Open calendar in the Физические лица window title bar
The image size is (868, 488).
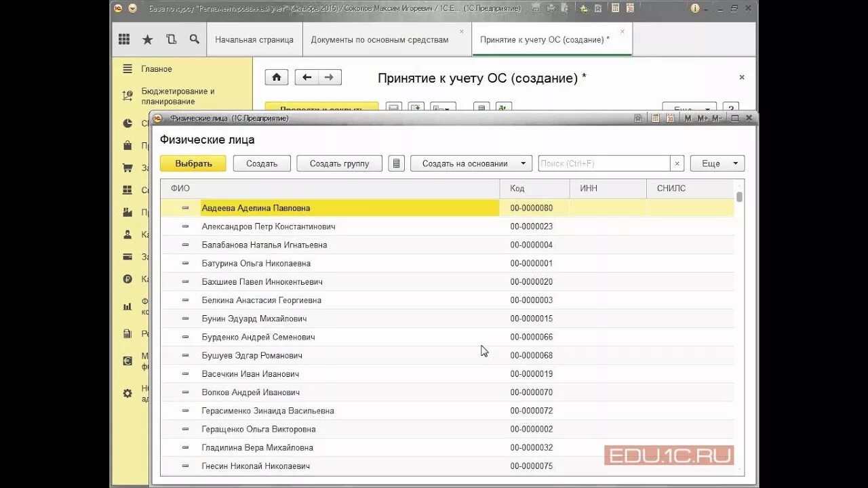click(670, 118)
